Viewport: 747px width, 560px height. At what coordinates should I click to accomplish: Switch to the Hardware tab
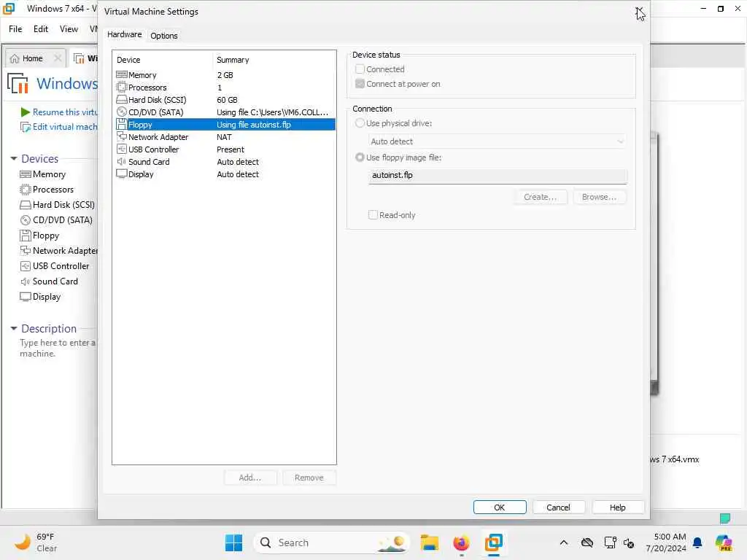[124, 34]
